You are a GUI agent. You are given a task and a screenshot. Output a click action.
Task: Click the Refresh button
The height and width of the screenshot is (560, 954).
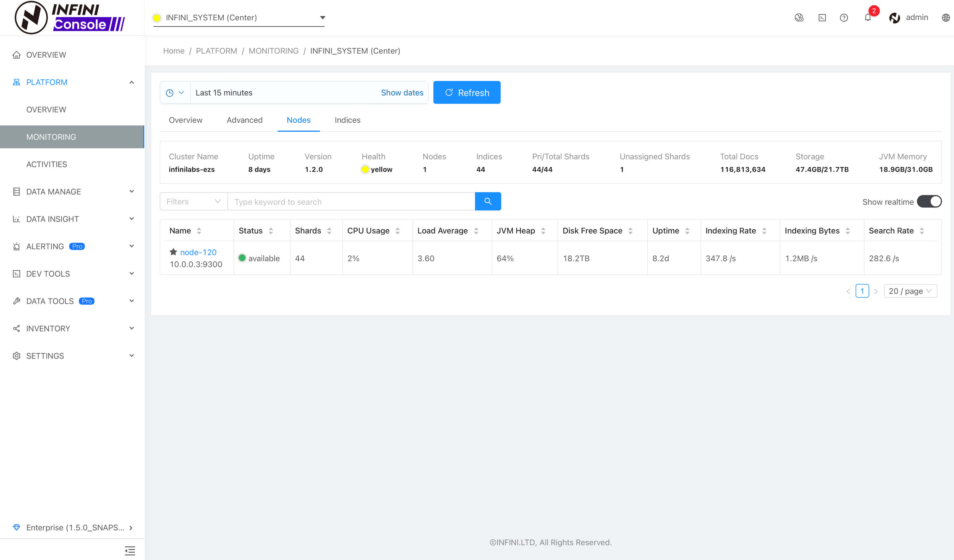click(x=466, y=92)
